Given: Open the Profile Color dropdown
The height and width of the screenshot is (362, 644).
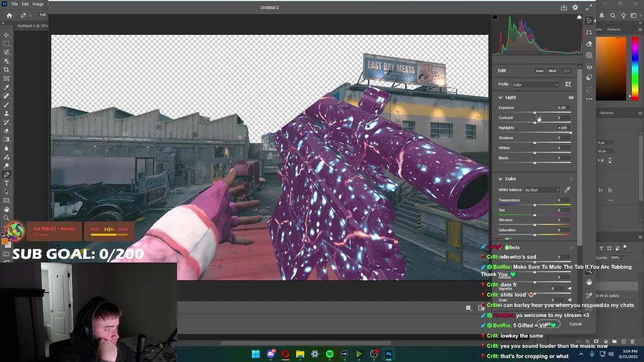Looking at the screenshot, I should click(535, 84).
